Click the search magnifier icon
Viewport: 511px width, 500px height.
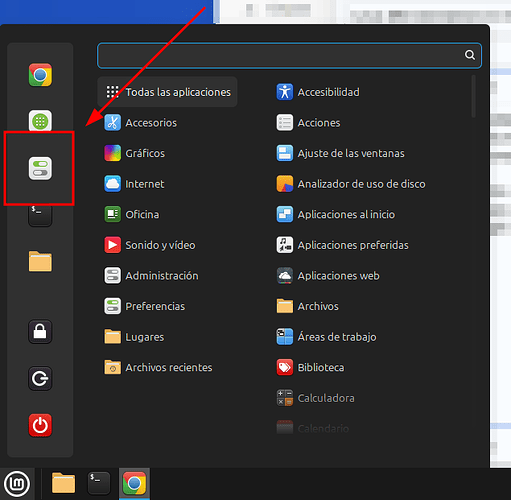coord(470,55)
